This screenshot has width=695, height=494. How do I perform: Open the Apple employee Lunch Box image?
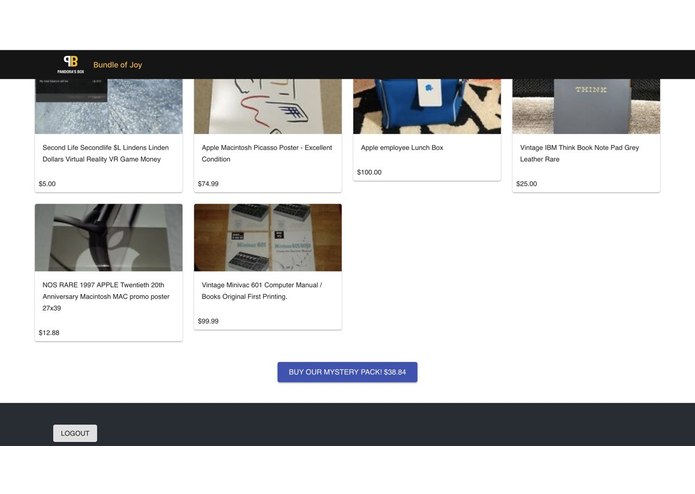(x=427, y=106)
